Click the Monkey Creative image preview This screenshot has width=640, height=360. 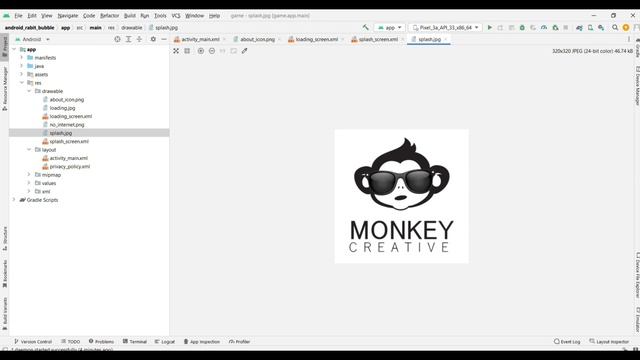402,196
